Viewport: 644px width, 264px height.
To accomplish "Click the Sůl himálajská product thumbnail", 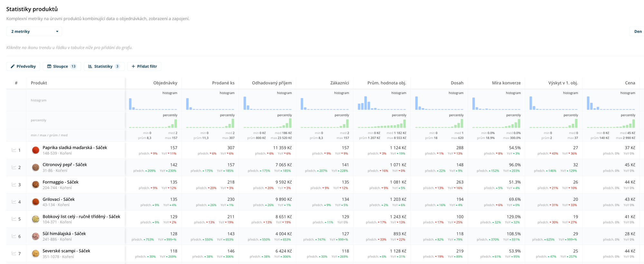I will 36,236.
